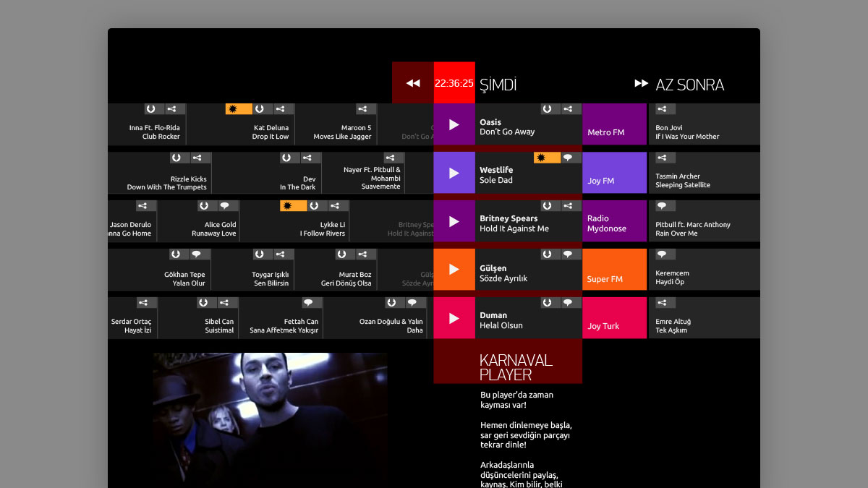The width and height of the screenshot is (868, 488).
Task: Play Gülşen Sözde Ayrılık
Action: pyautogui.click(x=454, y=269)
